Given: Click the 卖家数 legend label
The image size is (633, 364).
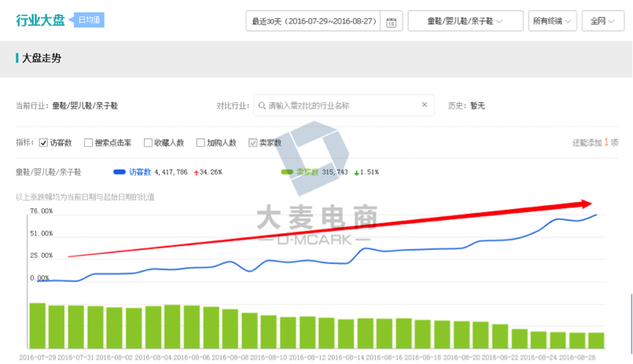Looking at the screenshot, I should pyautogui.click(x=307, y=171).
